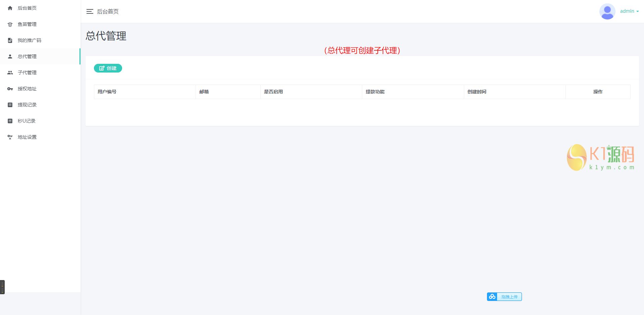Viewport: 644px width, 315px height.
Task: Click the admin avatar image
Action: [x=607, y=11]
